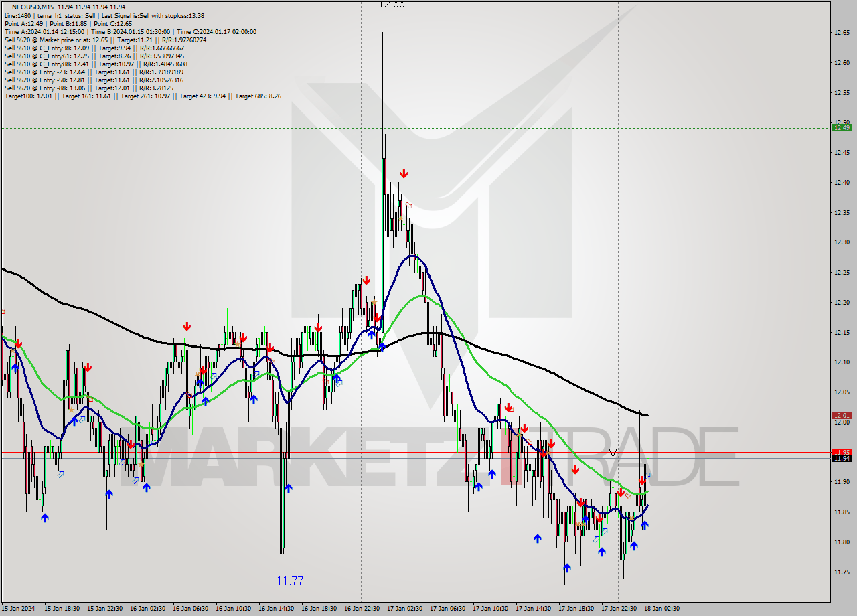The image size is (857, 616).
Task: Select the 'Target100: 12.01' targets line
Action: [x=143, y=96]
